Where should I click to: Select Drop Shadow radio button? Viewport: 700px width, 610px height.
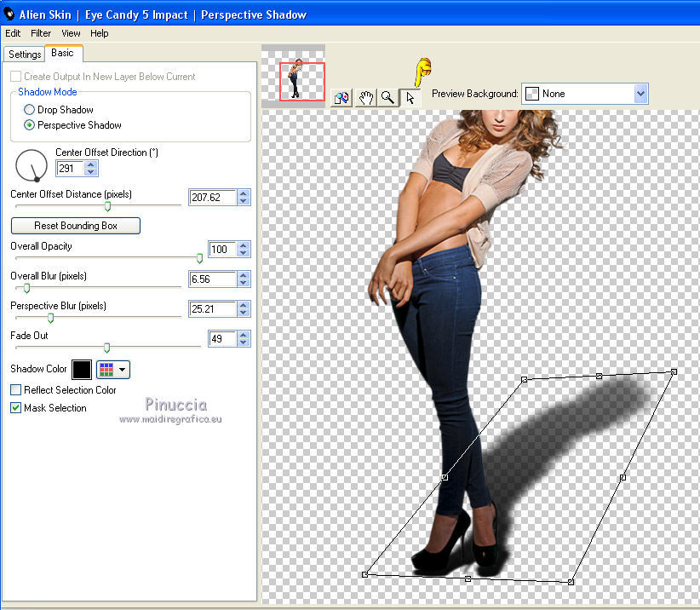click(29, 109)
